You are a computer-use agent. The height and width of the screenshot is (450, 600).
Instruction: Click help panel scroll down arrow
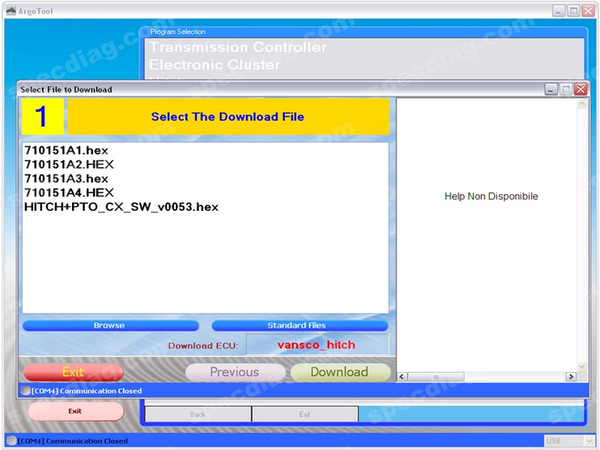582,367
